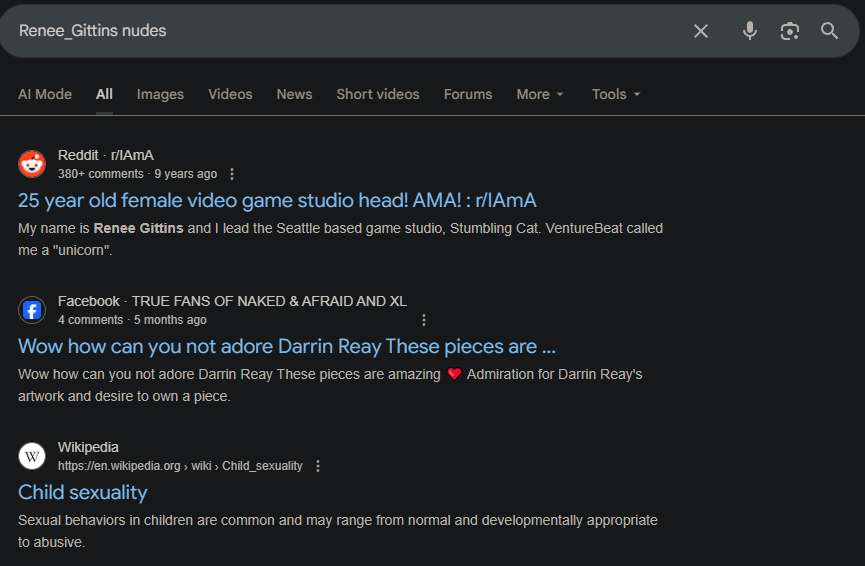The width and height of the screenshot is (865, 566).
Task: Clear the search box with the X icon
Action: click(x=701, y=31)
